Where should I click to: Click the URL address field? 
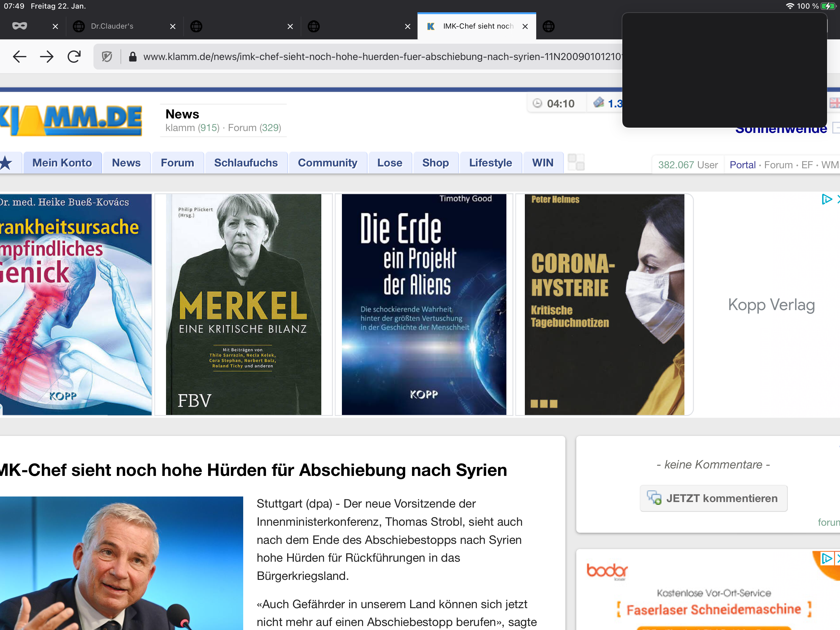tap(380, 57)
